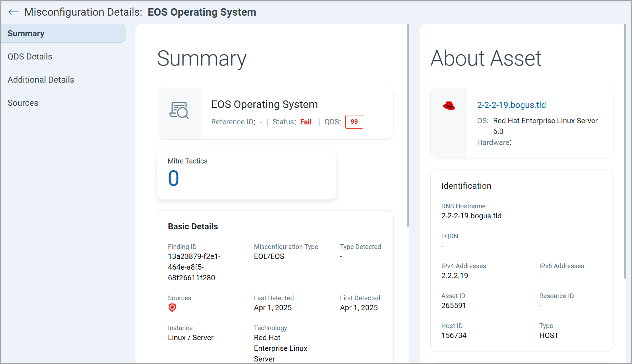Click the Hardware label in asset card
The width and height of the screenshot is (632, 364).
click(x=494, y=142)
